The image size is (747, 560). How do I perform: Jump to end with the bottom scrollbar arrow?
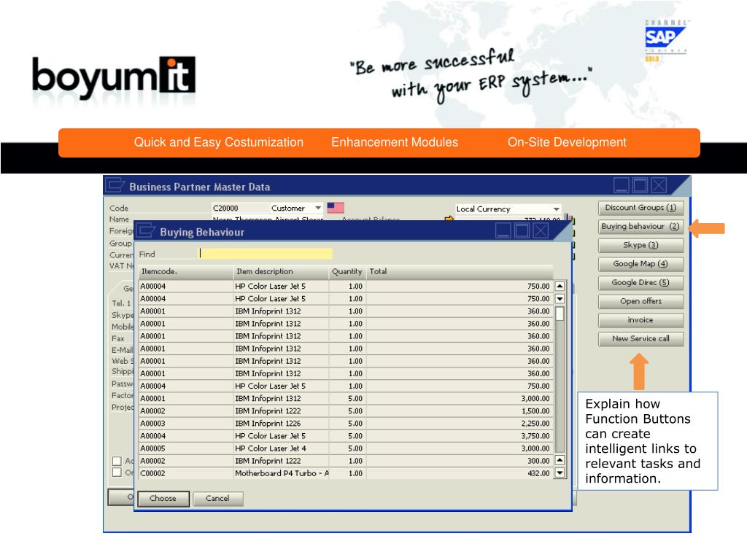[x=560, y=473]
